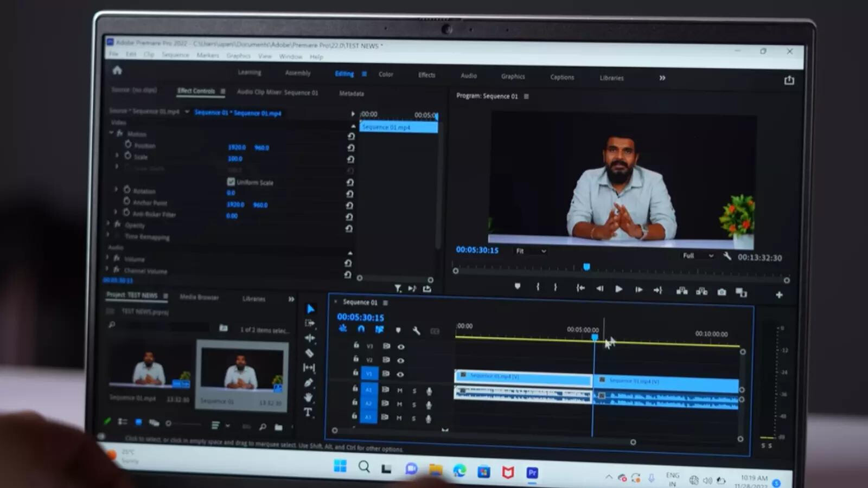Viewport: 868px width, 488px height.
Task: Open the Sequence menu
Action: (x=175, y=55)
